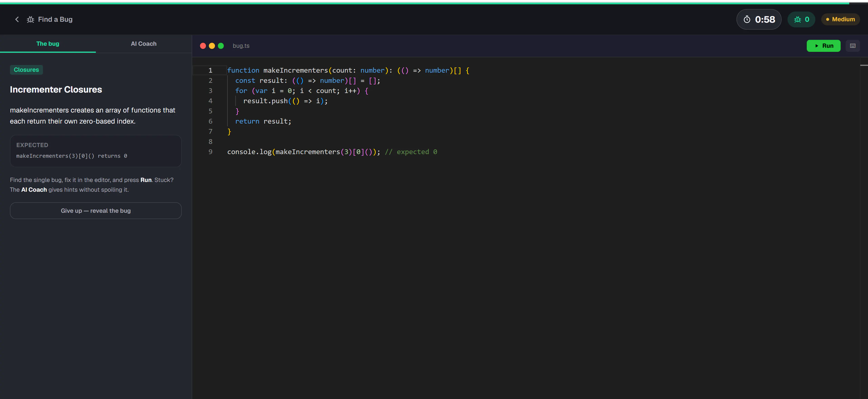
Task: Switch to The bug tab
Action: tap(48, 44)
